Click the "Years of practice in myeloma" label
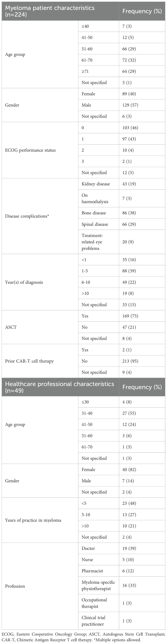167x644 pixels. [x=33, y=520]
